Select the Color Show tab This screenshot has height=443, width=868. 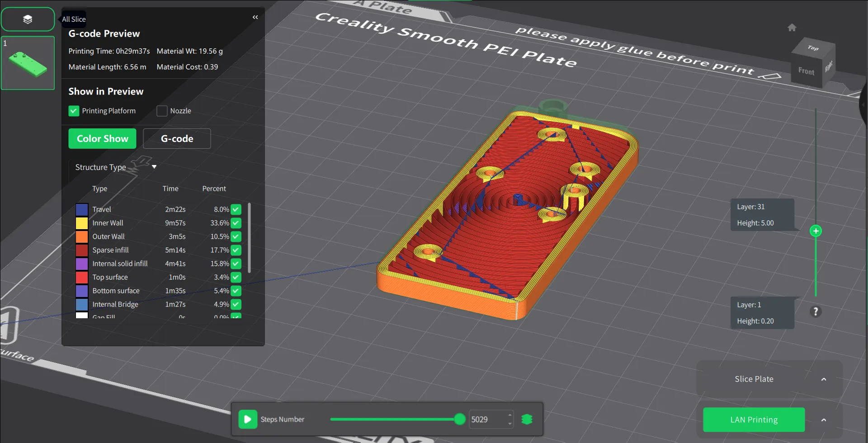pos(102,139)
